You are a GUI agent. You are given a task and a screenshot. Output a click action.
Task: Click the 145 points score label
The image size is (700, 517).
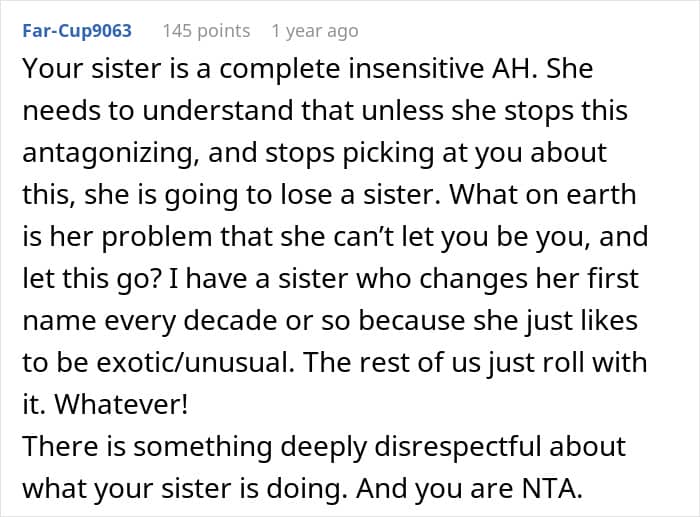coord(206,31)
